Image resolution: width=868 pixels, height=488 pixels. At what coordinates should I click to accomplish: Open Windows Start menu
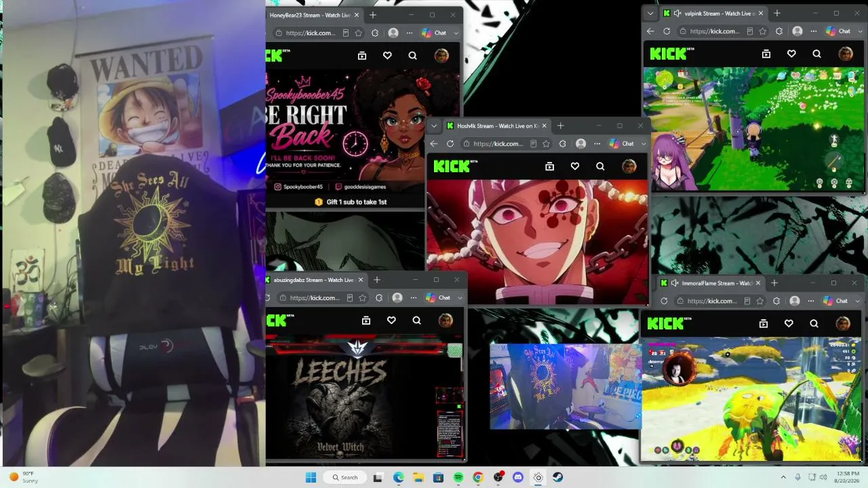[311, 477]
